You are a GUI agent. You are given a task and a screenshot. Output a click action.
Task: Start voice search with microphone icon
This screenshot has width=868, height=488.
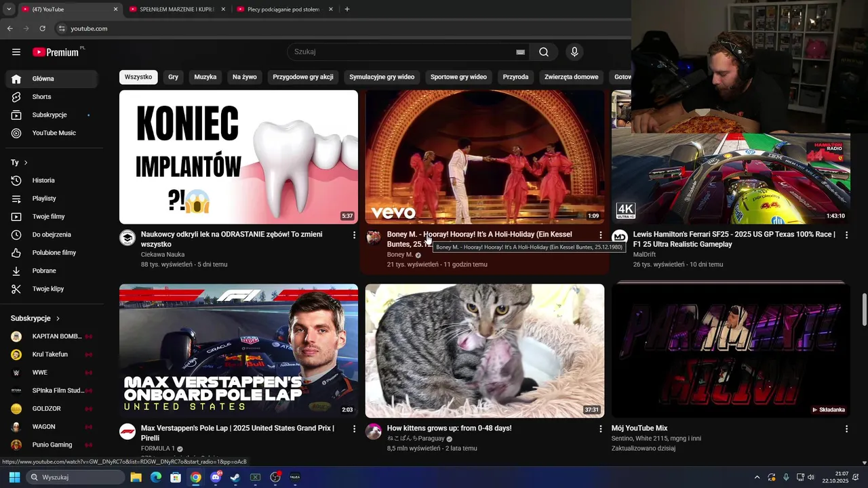point(574,52)
